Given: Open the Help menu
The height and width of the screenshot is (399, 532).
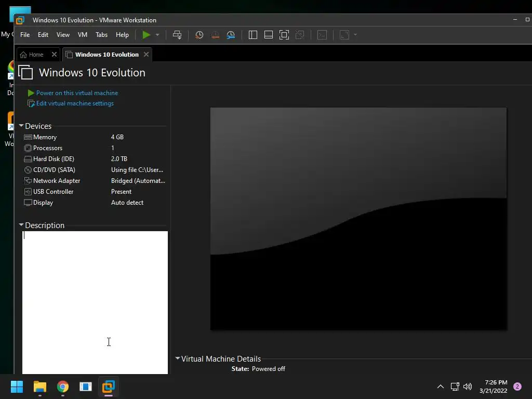Looking at the screenshot, I should [x=122, y=35].
